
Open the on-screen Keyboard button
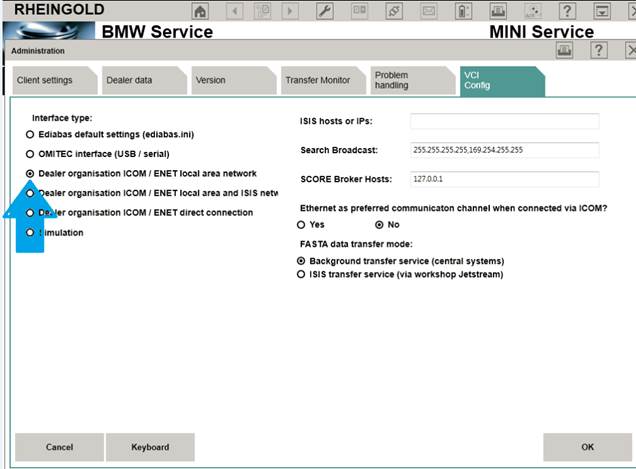coord(150,447)
